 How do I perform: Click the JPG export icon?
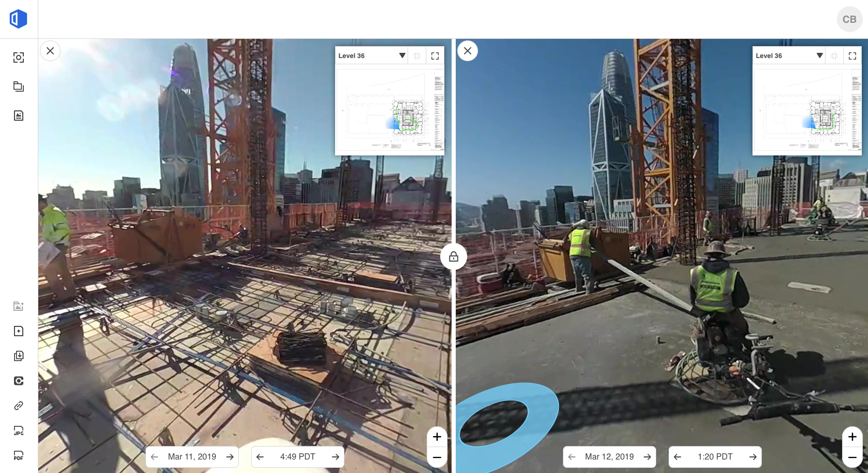click(19, 431)
